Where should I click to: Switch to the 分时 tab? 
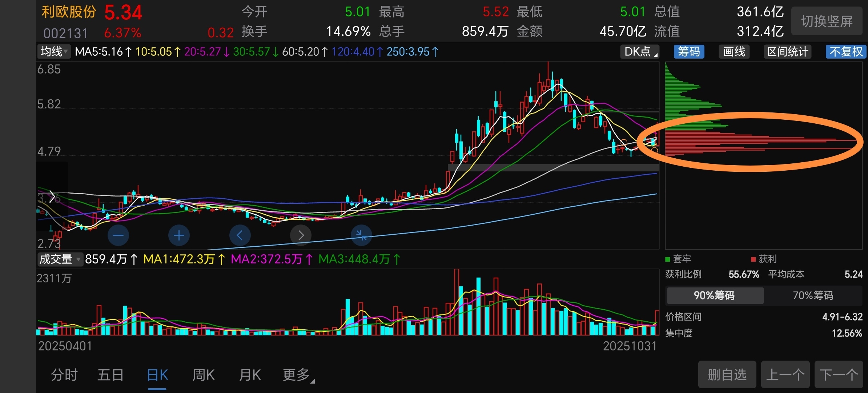(x=64, y=375)
